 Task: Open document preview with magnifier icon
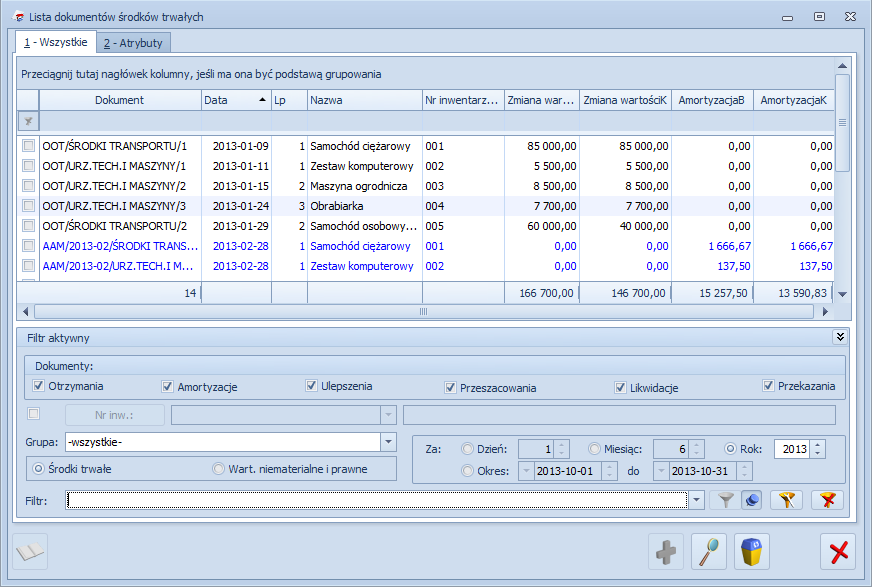click(708, 552)
